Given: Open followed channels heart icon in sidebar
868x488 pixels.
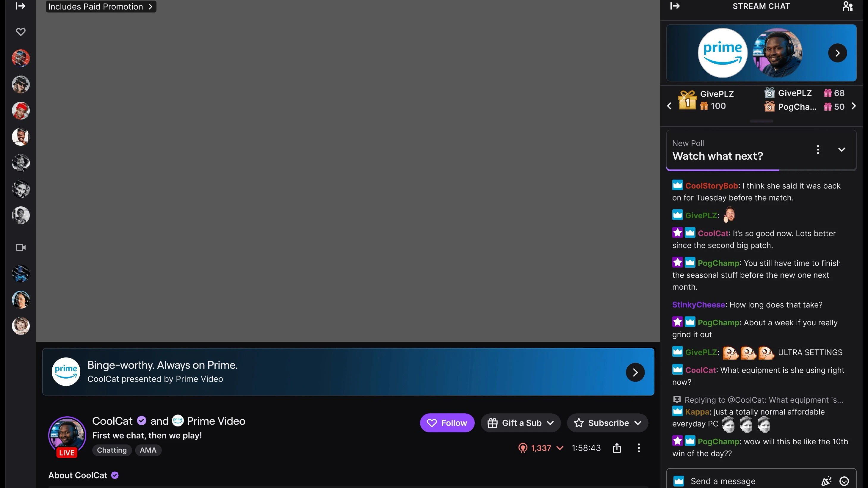Looking at the screenshot, I should click(21, 32).
